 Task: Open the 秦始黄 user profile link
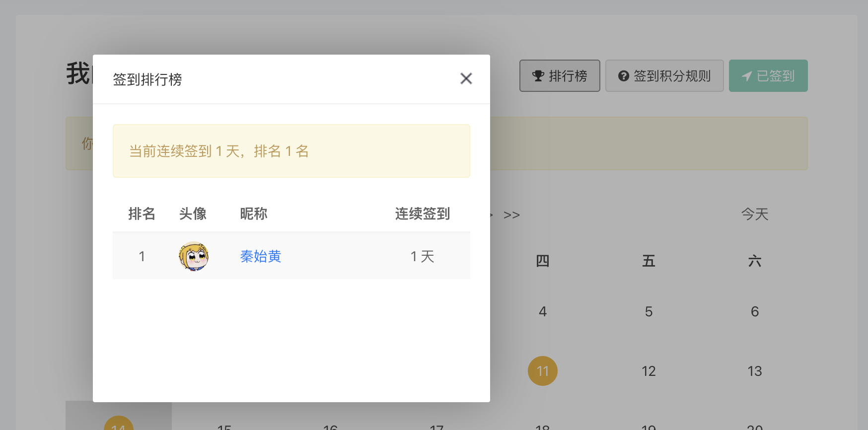click(x=261, y=256)
